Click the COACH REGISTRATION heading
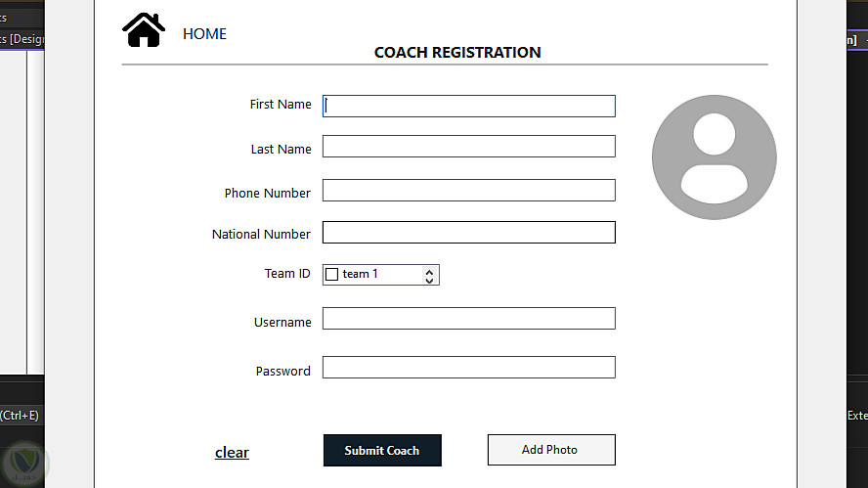Image resolution: width=868 pixels, height=488 pixels. 457,53
